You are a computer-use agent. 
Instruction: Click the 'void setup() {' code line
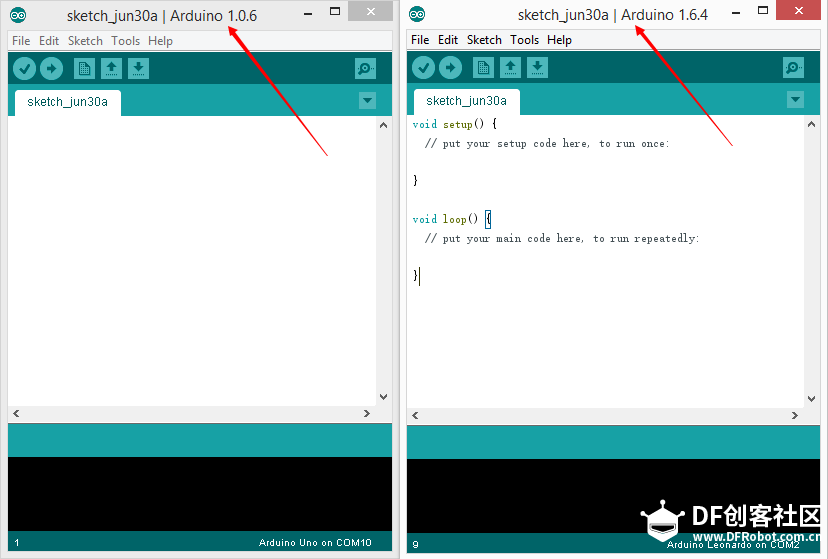[455, 124]
